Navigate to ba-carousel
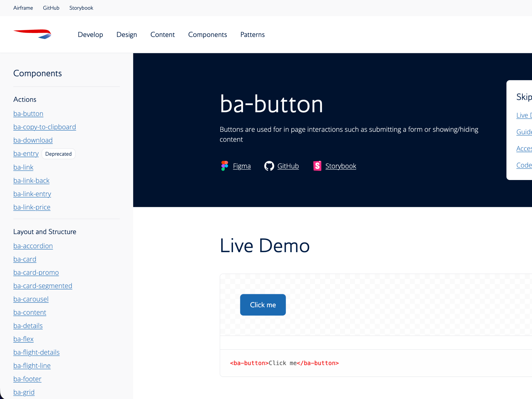This screenshot has height=399, width=532. point(31,299)
